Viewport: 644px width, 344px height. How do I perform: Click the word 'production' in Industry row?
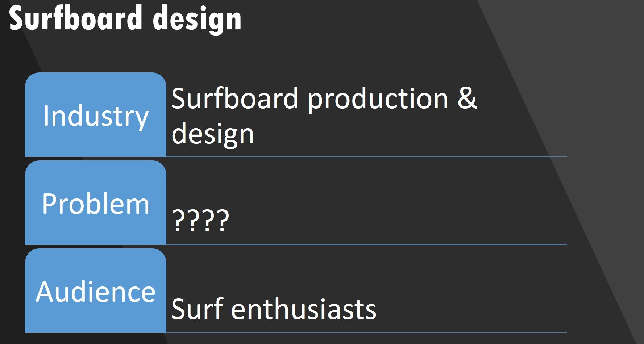tap(378, 98)
